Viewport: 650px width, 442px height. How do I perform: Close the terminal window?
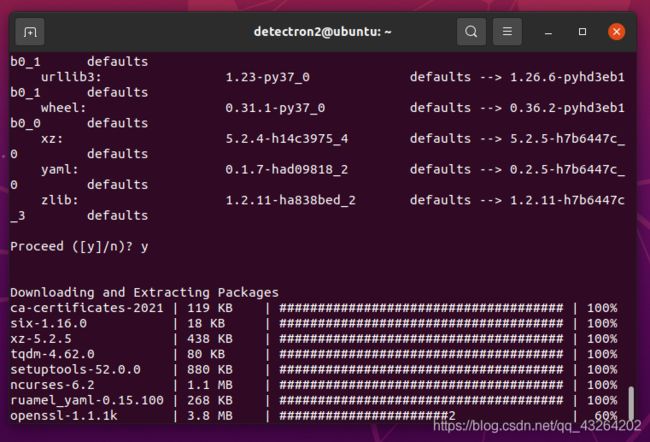coord(616,32)
